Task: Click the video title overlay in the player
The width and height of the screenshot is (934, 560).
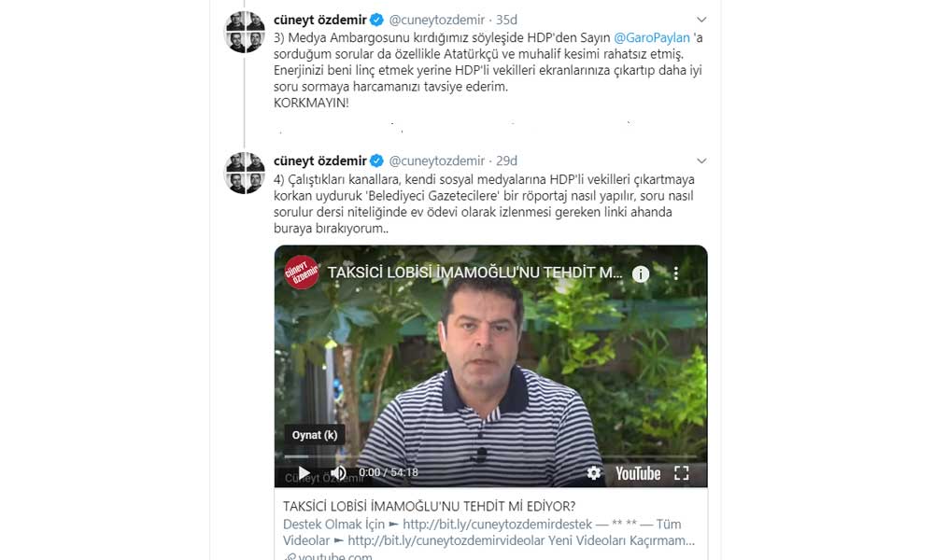Action: (474, 273)
